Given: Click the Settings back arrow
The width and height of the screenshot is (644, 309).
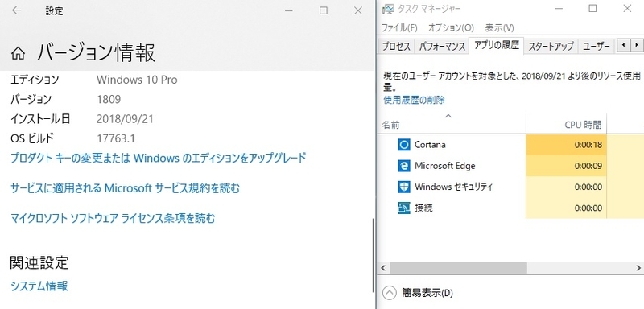Looking at the screenshot, I should click(x=16, y=10).
